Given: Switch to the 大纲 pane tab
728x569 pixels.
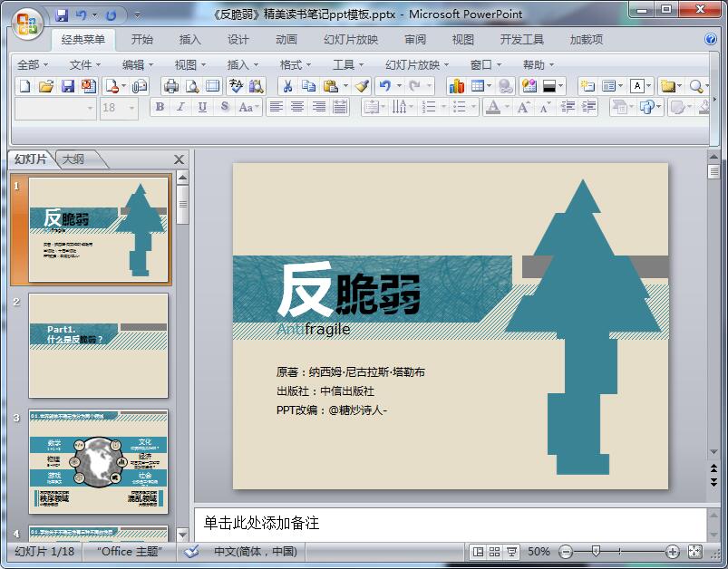Looking at the screenshot, I should 73,159.
